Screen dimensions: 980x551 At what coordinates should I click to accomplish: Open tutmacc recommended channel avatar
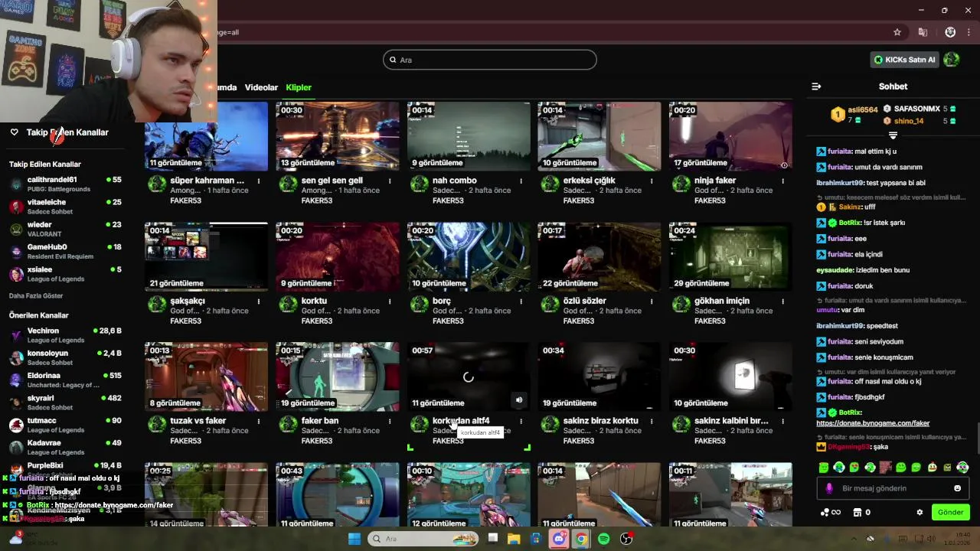pyautogui.click(x=16, y=425)
